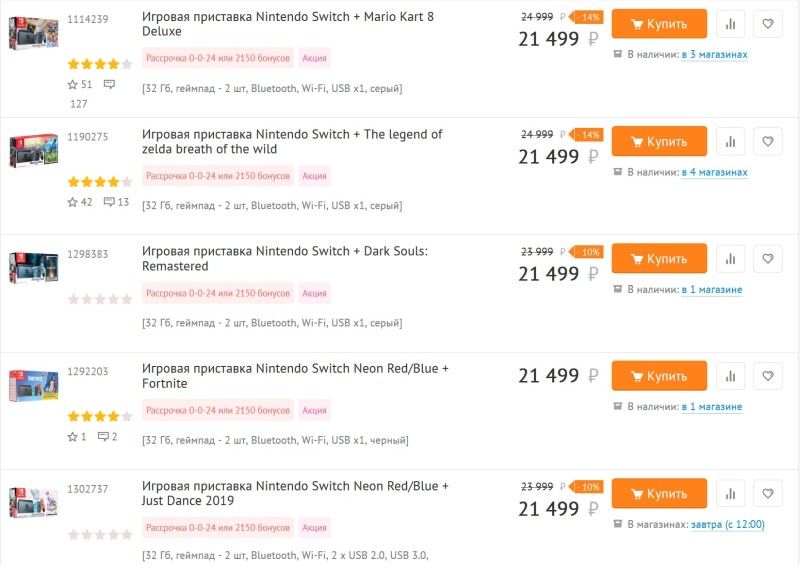The image size is (800, 574).
Task: Click installment badge on Fortnite bundle
Action: tap(218, 410)
